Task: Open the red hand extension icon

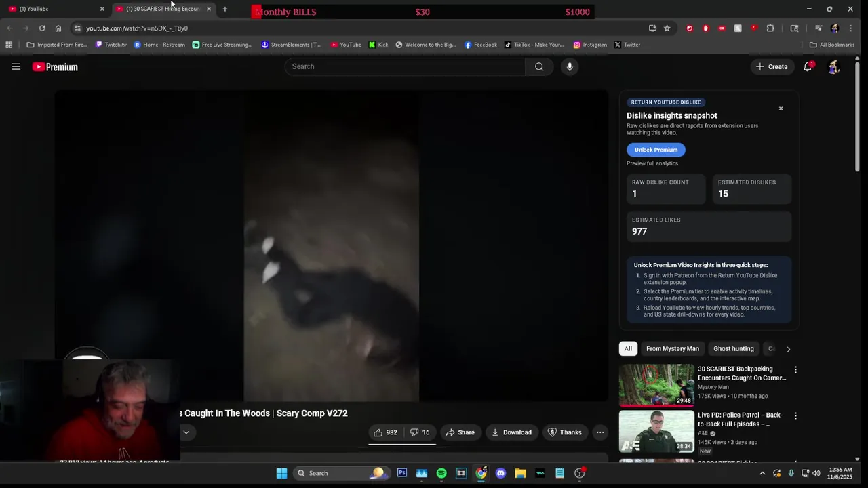Action: [x=705, y=28]
